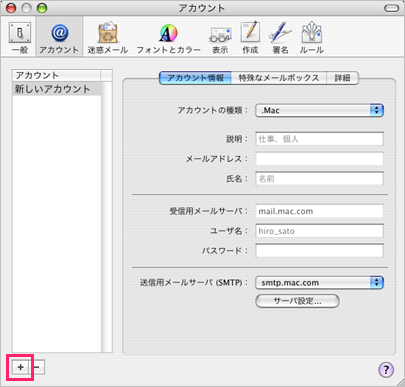The height and width of the screenshot is (387, 405).
Task: Remove selected account with minus button
Action: click(x=37, y=367)
